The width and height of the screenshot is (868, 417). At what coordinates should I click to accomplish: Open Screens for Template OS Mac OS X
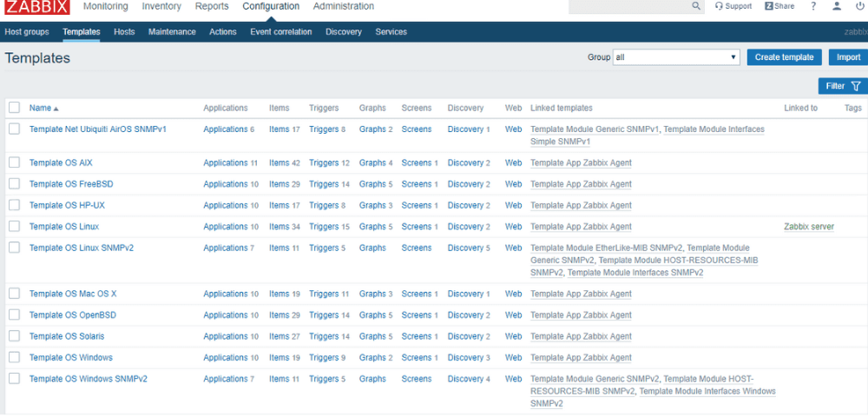pos(417,294)
